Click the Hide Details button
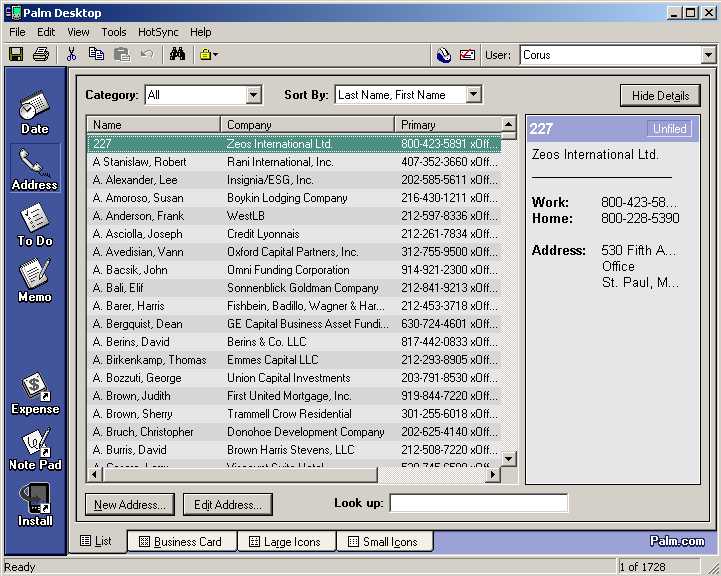721x576 pixels. [660, 96]
